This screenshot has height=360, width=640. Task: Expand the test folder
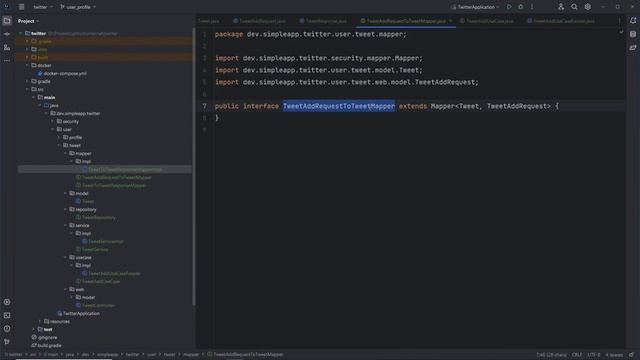33,329
